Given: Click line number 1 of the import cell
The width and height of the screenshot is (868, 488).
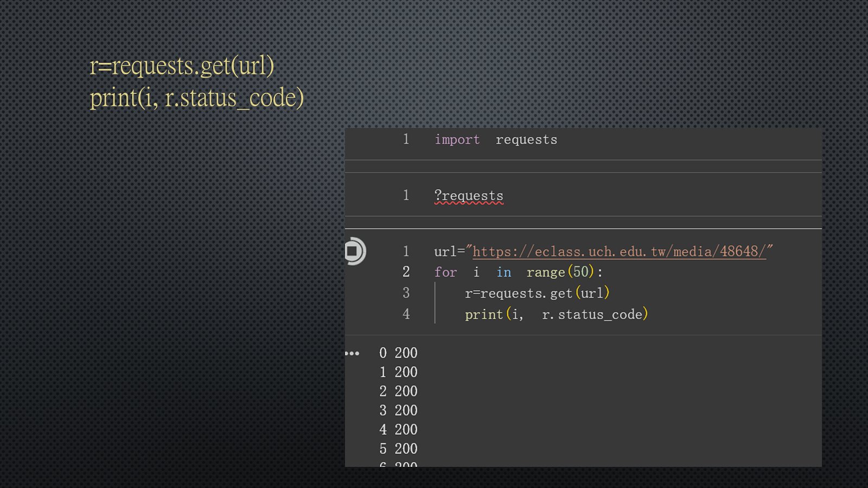Looking at the screenshot, I should pyautogui.click(x=406, y=140).
